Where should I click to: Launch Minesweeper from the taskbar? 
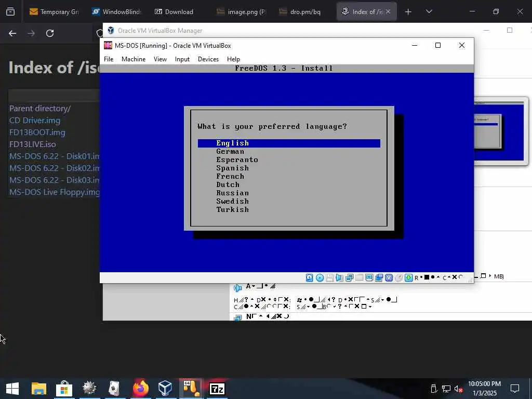pos(89,388)
